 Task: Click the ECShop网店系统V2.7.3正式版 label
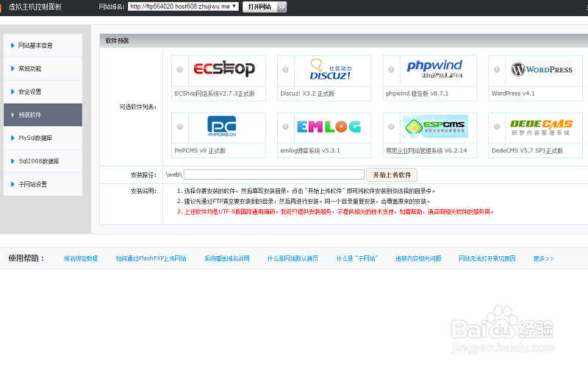[215, 93]
